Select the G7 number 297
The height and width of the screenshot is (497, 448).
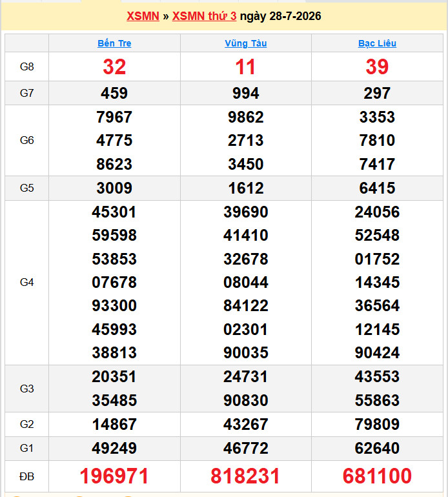(377, 93)
